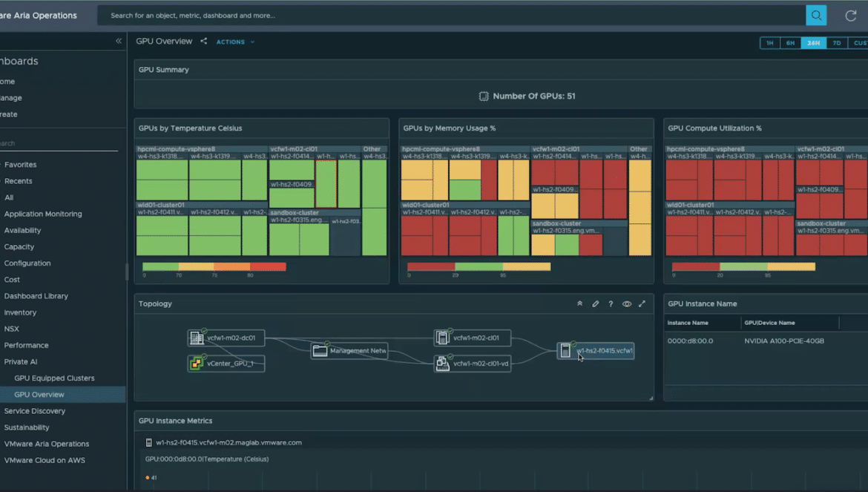Click the wld01-cluster01 header in temperature heatmap
Screen dimensions: 868x492
(161, 205)
